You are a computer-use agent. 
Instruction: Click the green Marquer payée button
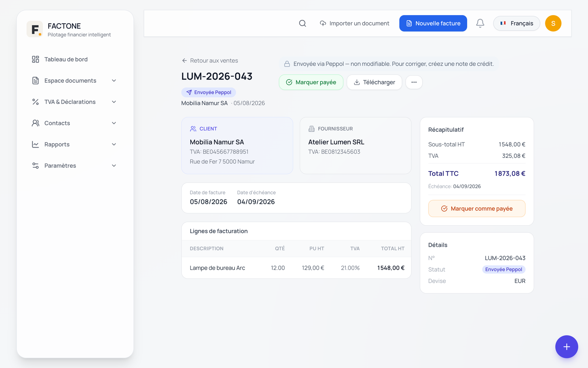311,82
